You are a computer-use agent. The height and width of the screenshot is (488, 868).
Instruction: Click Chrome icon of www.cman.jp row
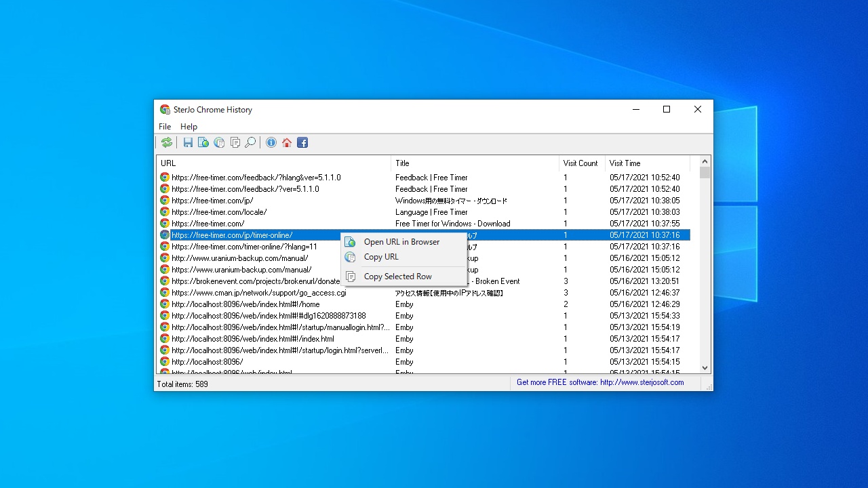pos(165,292)
